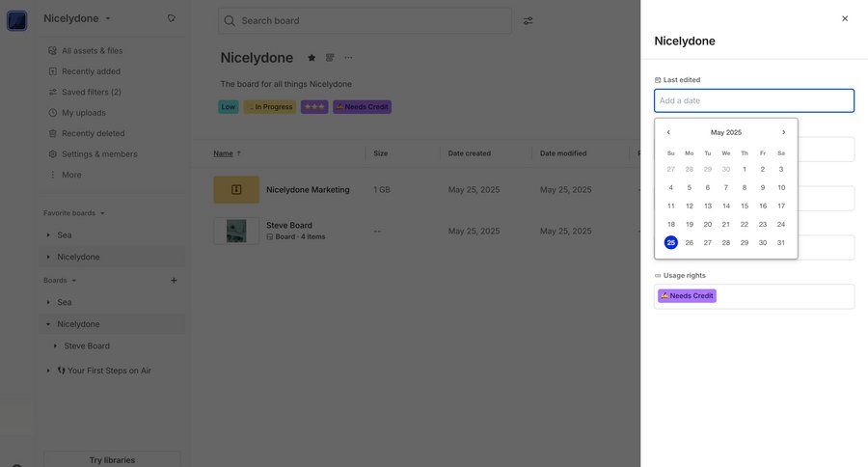868x467 pixels.
Task: Open the Steve Board thumbnail
Action: tap(236, 231)
